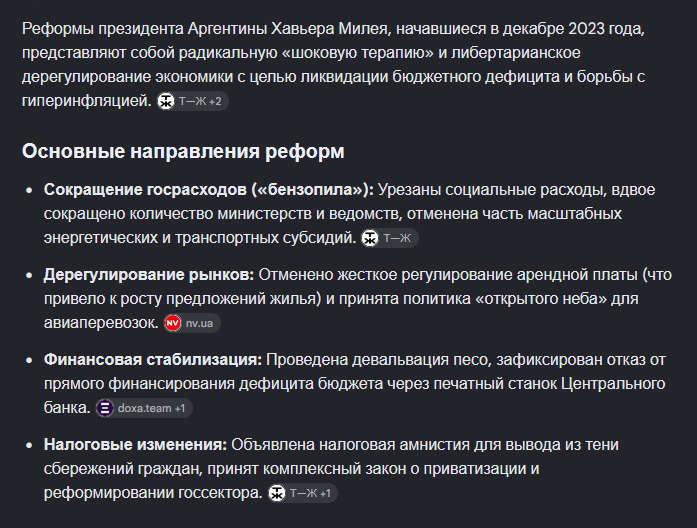Click the bold term Дерегулирование рынков

(x=148, y=275)
